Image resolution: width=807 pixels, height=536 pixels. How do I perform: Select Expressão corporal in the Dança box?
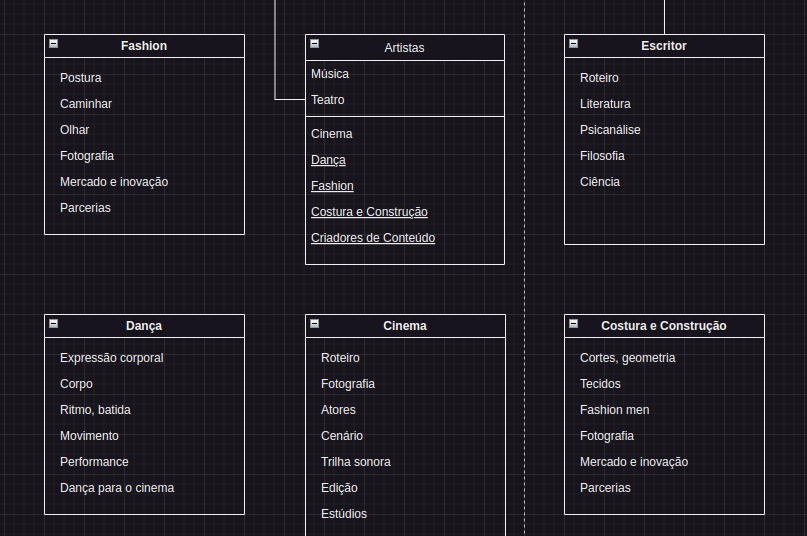tap(111, 358)
